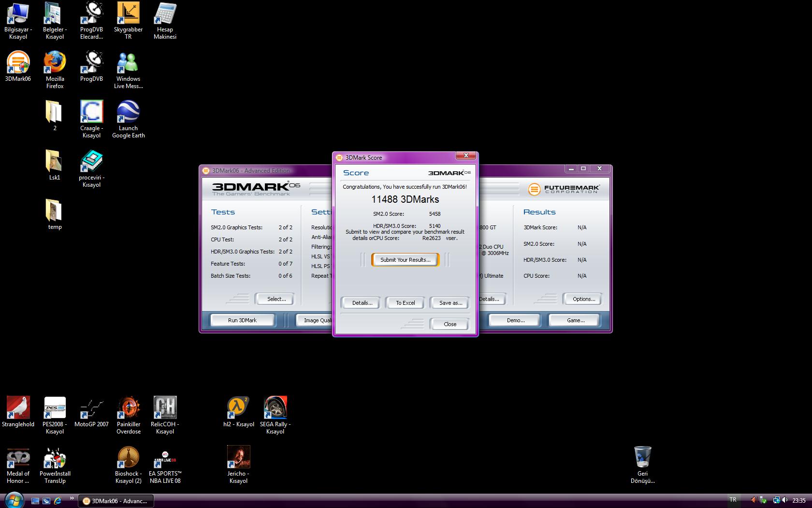Click Demo button in 3DMark06 window
812x508 pixels.
pos(515,320)
